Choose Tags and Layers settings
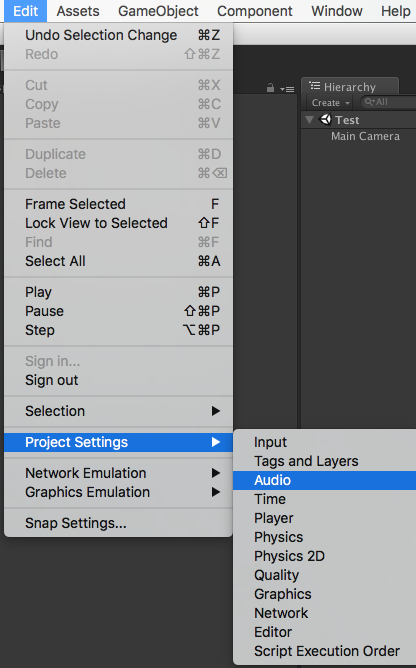This screenshot has height=668, width=416. pyautogui.click(x=325, y=461)
